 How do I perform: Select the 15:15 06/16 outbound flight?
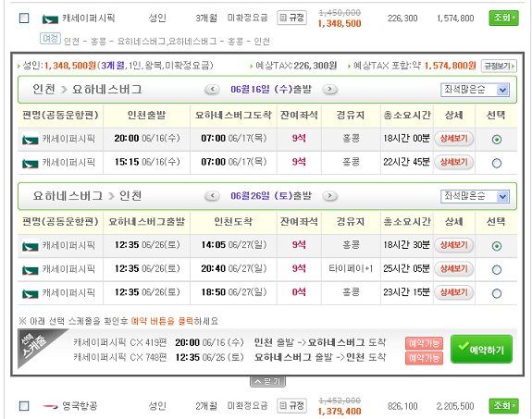pyautogui.click(x=496, y=163)
